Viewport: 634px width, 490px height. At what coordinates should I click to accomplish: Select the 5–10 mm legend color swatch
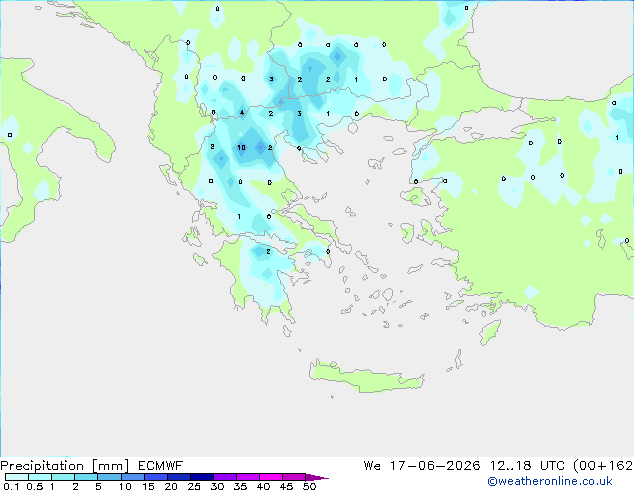click(110, 477)
